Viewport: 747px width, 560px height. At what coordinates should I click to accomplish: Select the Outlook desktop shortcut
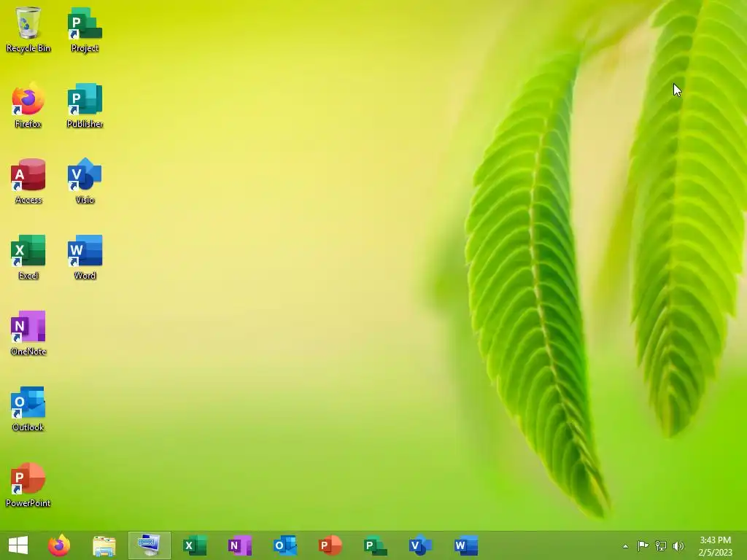click(28, 408)
